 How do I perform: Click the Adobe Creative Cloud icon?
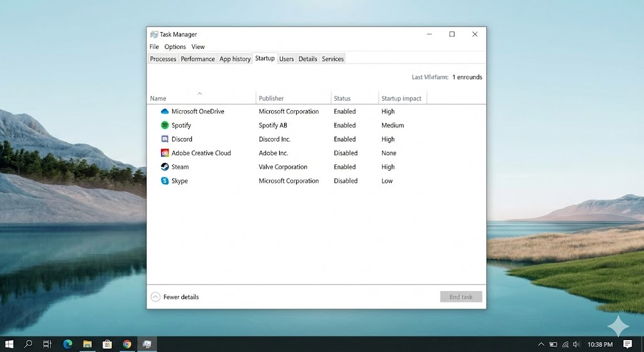click(165, 153)
